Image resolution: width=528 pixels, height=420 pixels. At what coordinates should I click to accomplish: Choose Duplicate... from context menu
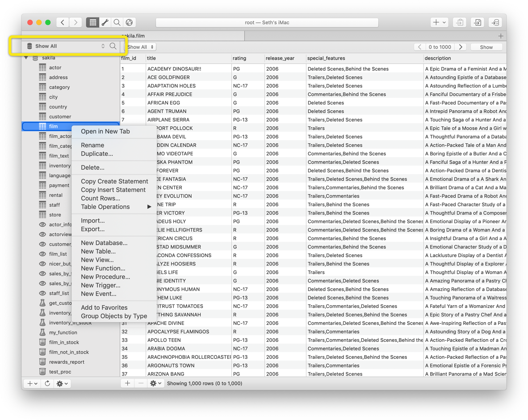tap(114, 154)
